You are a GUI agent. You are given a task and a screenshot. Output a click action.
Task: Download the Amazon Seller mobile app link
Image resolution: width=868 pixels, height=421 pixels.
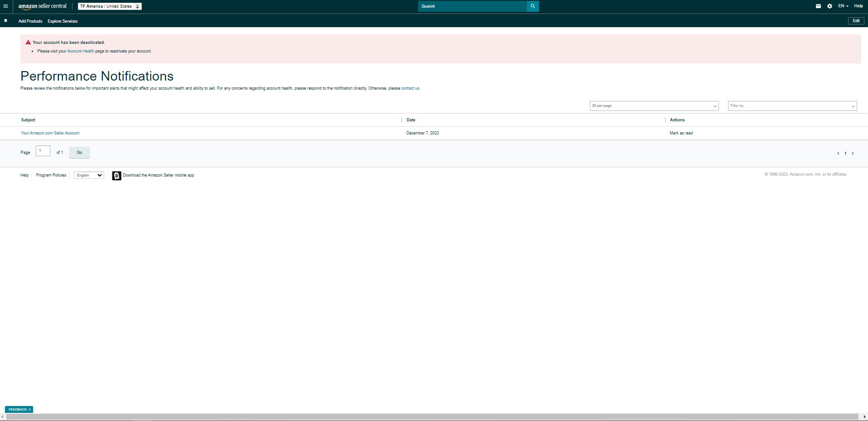(x=158, y=175)
